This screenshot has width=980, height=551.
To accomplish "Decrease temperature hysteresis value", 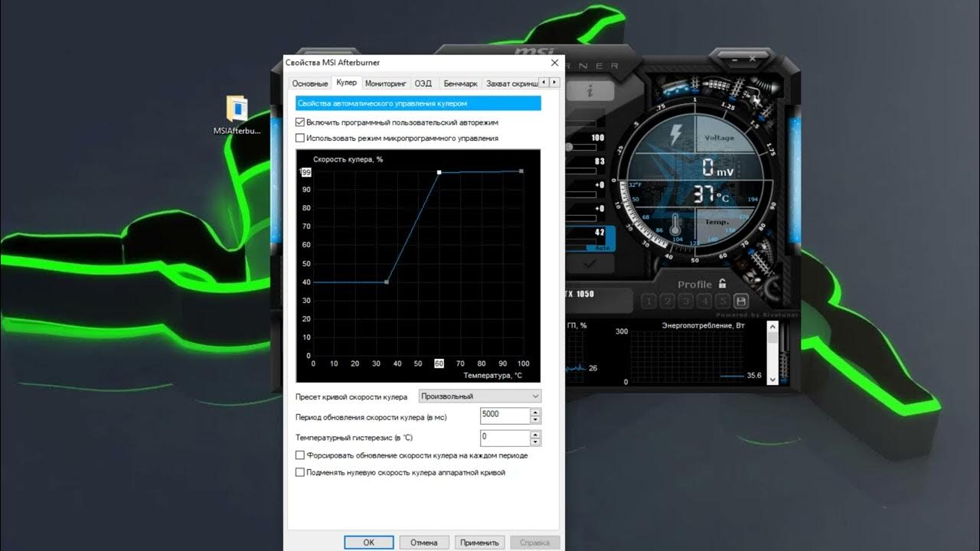I will coord(535,442).
